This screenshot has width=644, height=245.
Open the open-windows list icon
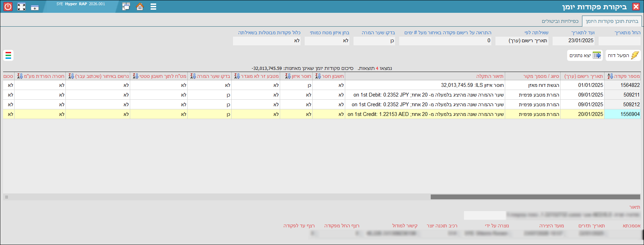(x=126, y=7)
